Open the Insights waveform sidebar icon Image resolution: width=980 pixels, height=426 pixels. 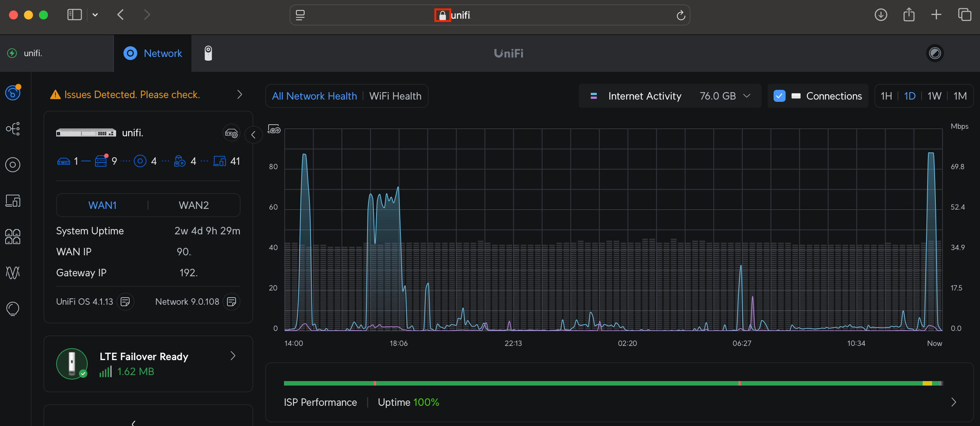(13, 272)
